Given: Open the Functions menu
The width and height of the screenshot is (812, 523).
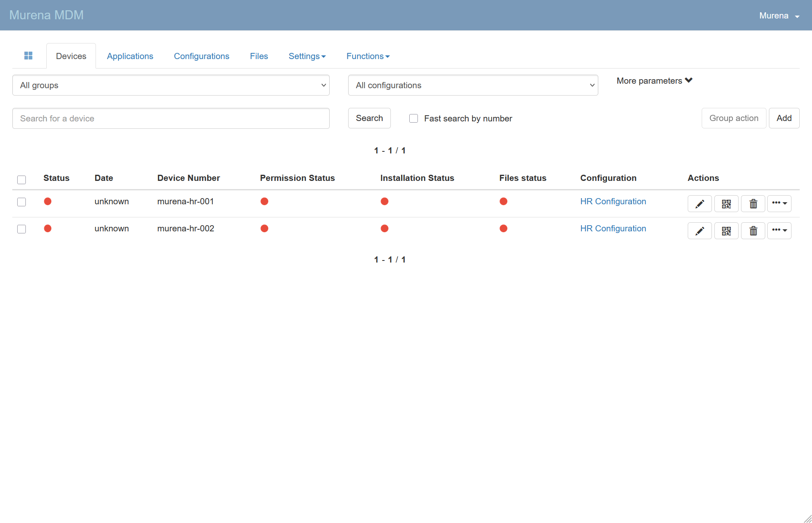Looking at the screenshot, I should [x=368, y=56].
